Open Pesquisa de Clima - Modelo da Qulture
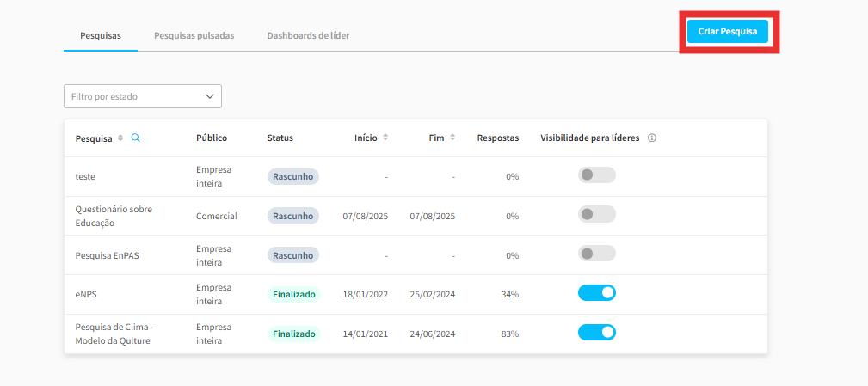This screenshot has width=868, height=386. click(x=114, y=334)
